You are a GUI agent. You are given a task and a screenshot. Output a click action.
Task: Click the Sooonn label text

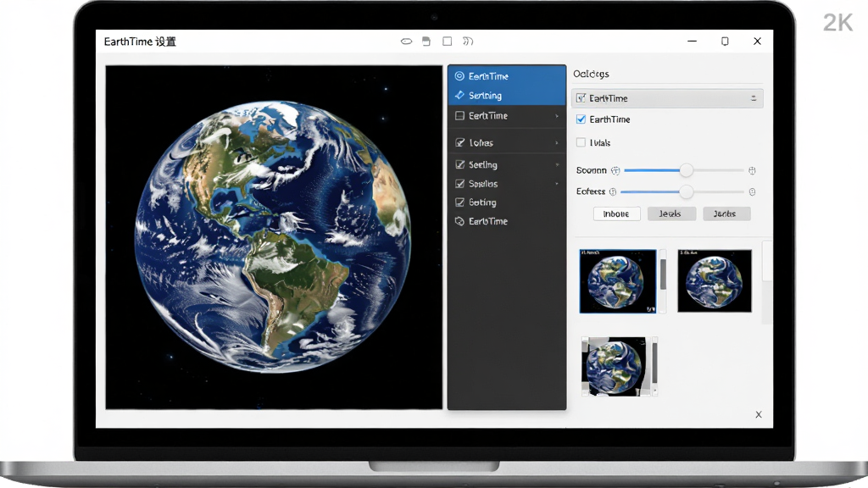[x=591, y=170]
